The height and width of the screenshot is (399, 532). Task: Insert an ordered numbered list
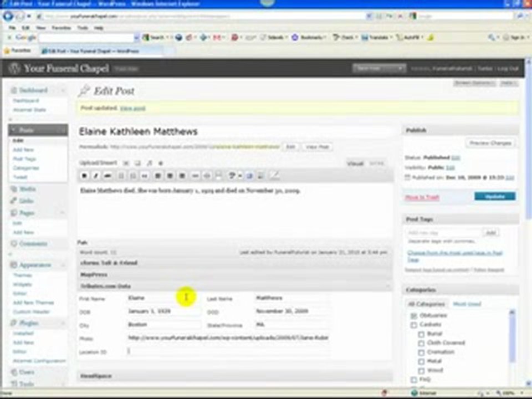(132, 176)
